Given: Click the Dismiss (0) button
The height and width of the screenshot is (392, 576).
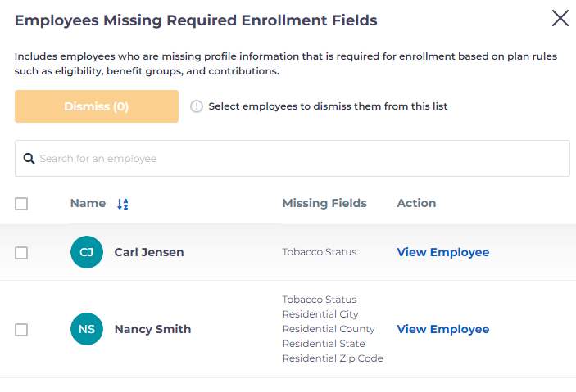Looking at the screenshot, I should point(97,106).
